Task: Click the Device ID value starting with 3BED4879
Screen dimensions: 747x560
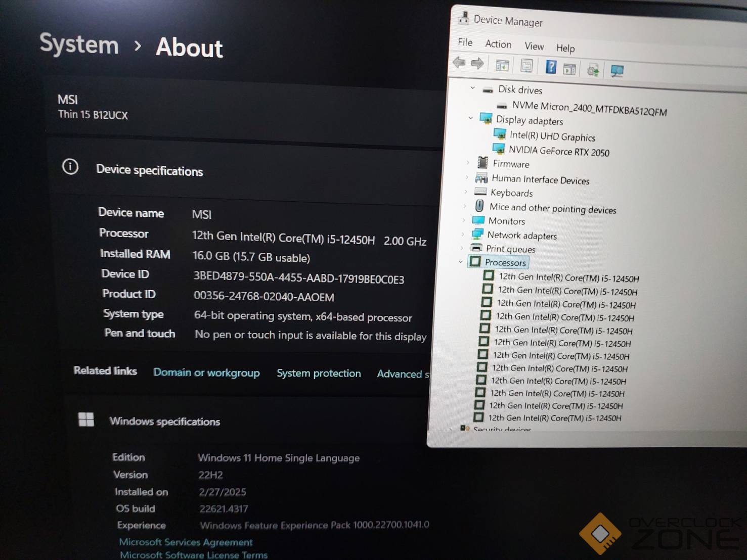Action: point(299,277)
